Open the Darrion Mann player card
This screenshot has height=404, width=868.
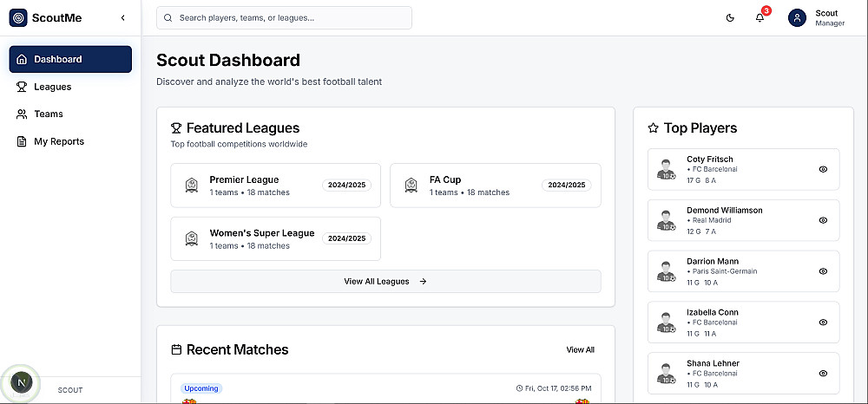tap(742, 271)
